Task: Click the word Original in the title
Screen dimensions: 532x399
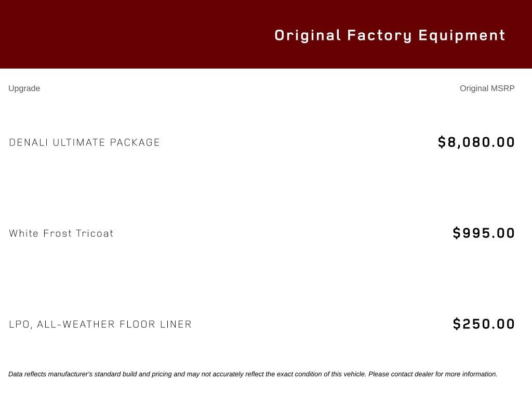Action: 308,35
